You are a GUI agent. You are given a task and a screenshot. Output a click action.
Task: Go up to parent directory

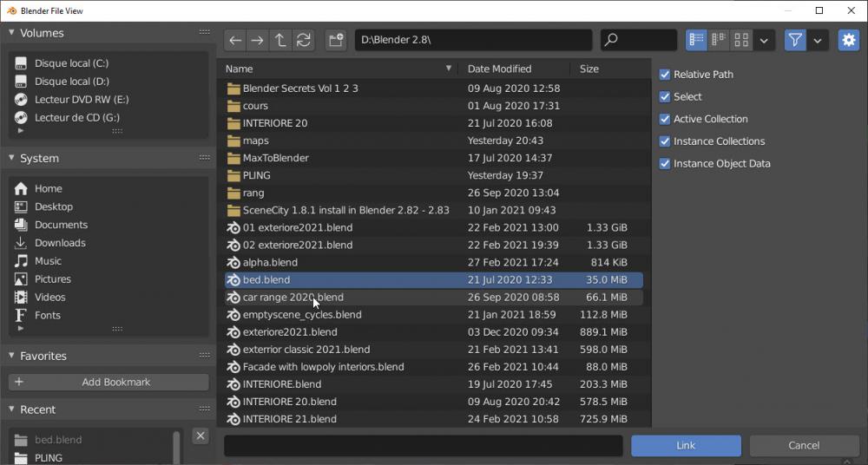pyautogui.click(x=280, y=41)
